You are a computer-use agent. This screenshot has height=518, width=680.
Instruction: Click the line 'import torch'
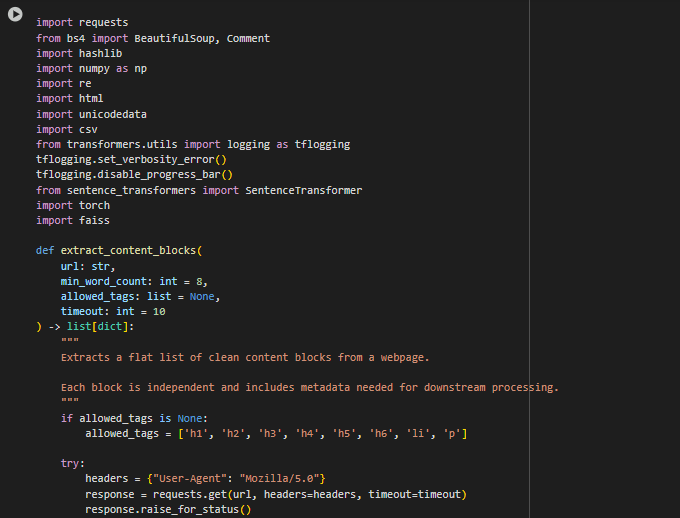pos(73,206)
